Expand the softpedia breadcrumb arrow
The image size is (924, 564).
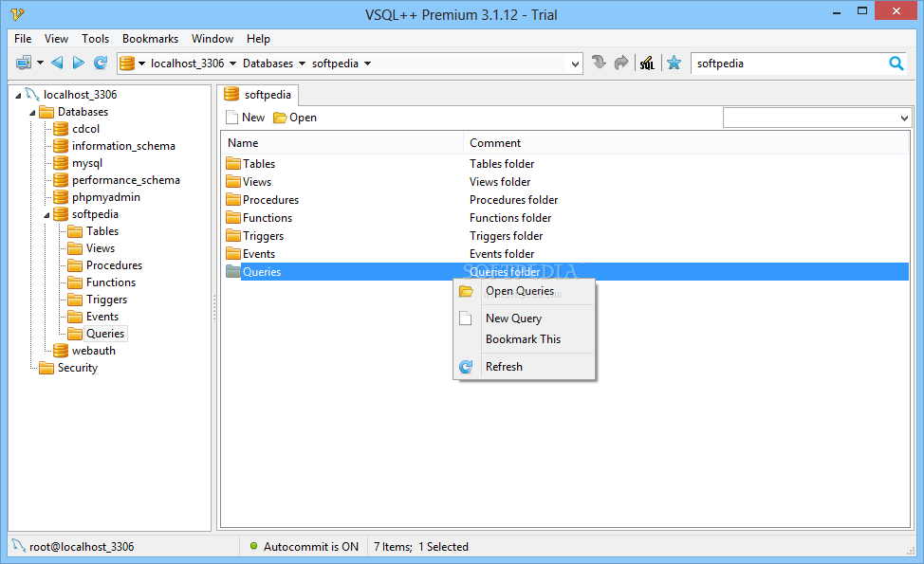pyautogui.click(x=367, y=64)
